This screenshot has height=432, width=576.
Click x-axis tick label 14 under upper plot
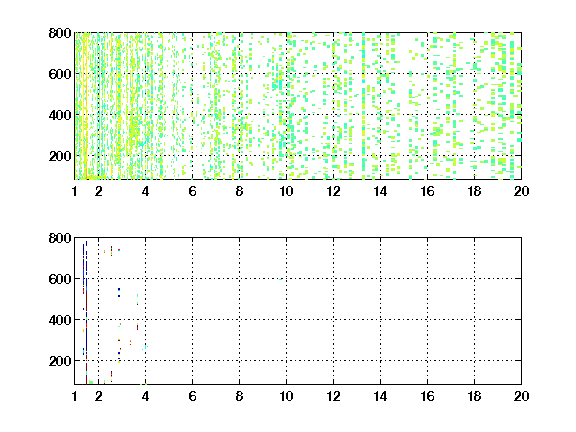click(x=380, y=191)
